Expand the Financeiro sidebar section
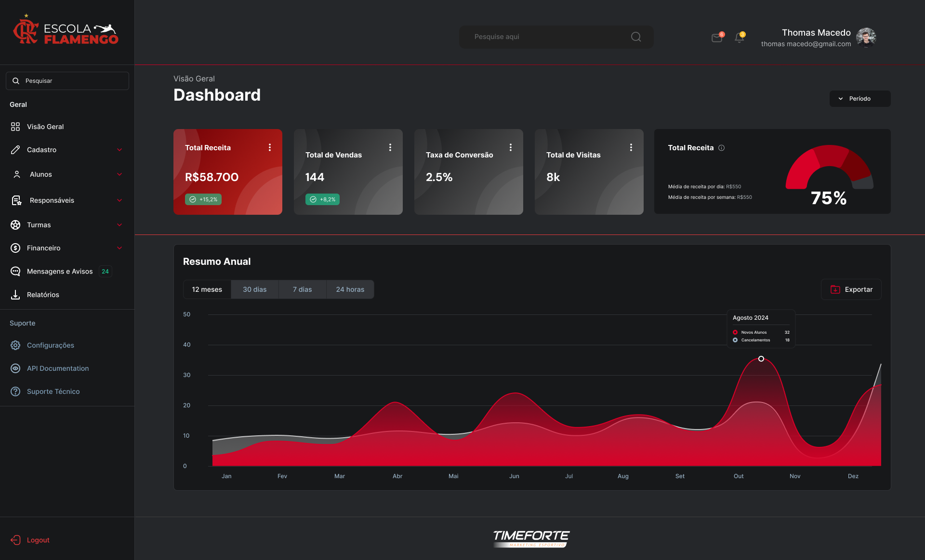 pyautogui.click(x=67, y=248)
